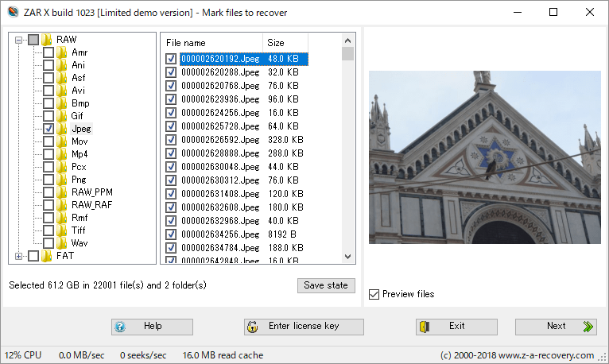The width and height of the screenshot is (609, 364).
Task: Expand the FAT tree node
Action: click(x=18, y=256)
